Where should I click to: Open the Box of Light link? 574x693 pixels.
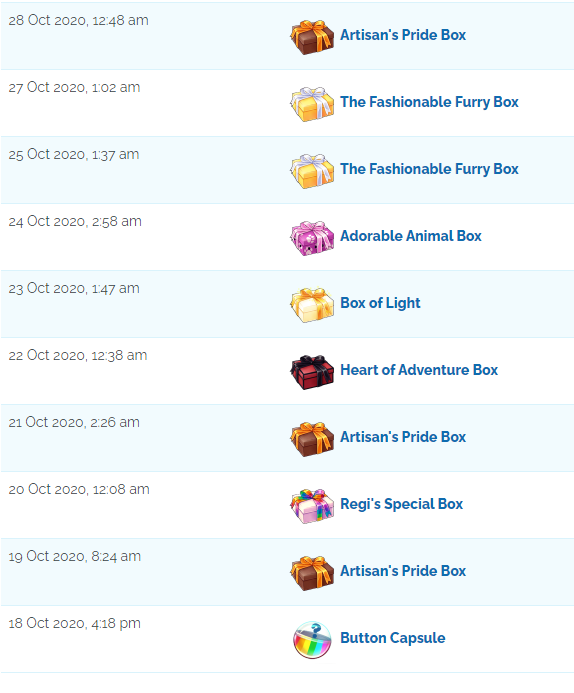pos(380,303)
